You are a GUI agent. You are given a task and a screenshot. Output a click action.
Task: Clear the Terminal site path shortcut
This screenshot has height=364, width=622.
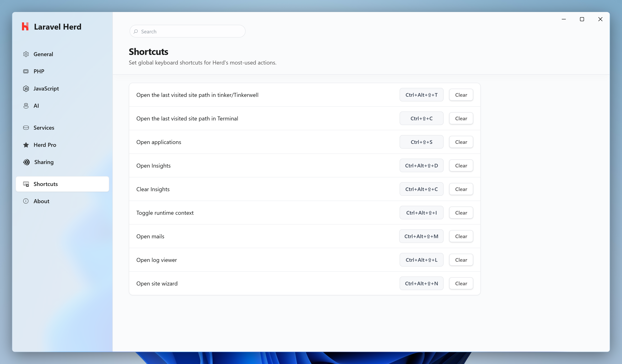461,119
